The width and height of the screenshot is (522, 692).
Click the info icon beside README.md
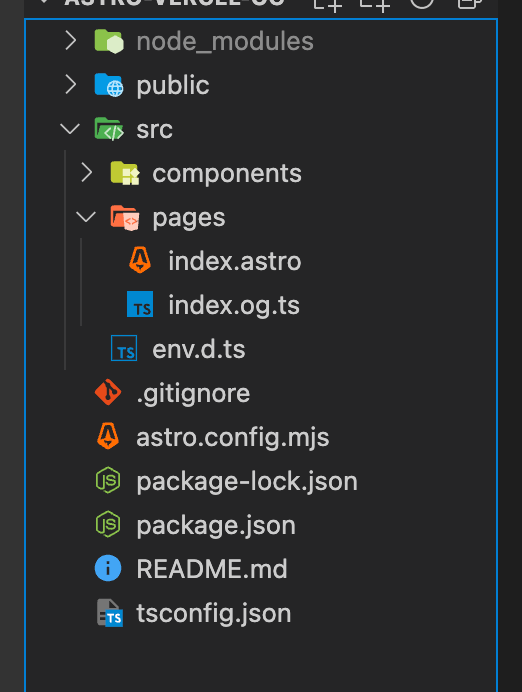[x=108, y=568]
